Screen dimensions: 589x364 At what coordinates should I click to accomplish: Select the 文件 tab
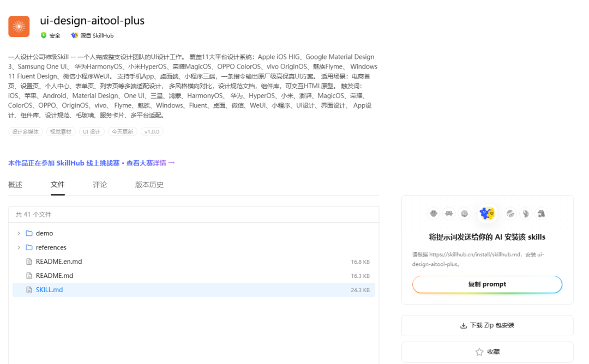coord(57,185)
